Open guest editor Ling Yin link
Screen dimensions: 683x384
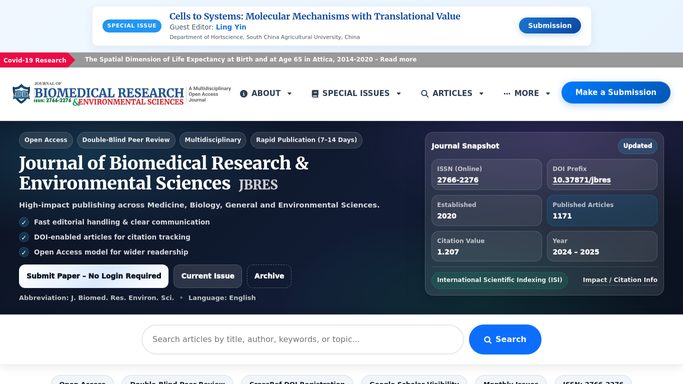point(231,27)
